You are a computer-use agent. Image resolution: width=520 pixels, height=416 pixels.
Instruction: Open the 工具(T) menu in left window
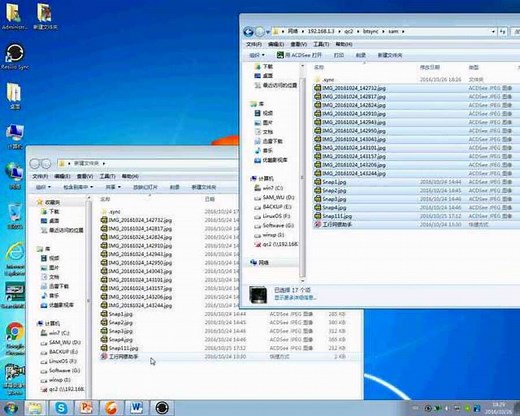(107, 176)
